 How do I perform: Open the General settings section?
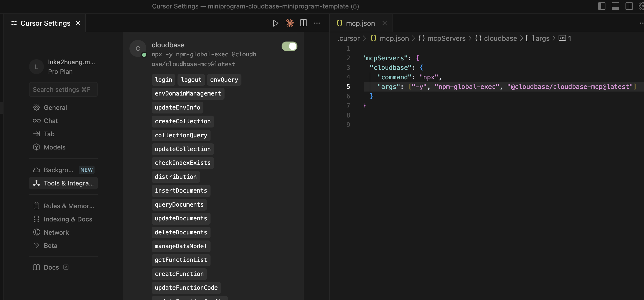pos(63,107)
